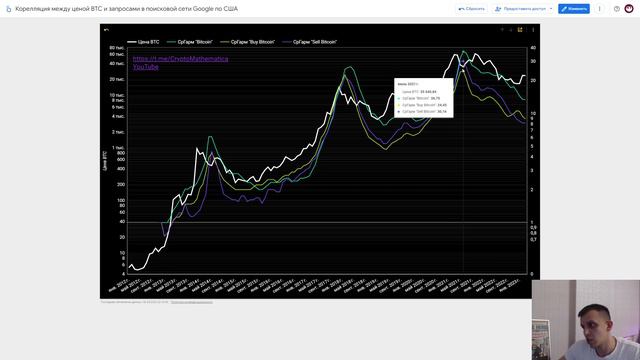Open the YouTube link in the chart
640x360 pixels.
[146, 67]
